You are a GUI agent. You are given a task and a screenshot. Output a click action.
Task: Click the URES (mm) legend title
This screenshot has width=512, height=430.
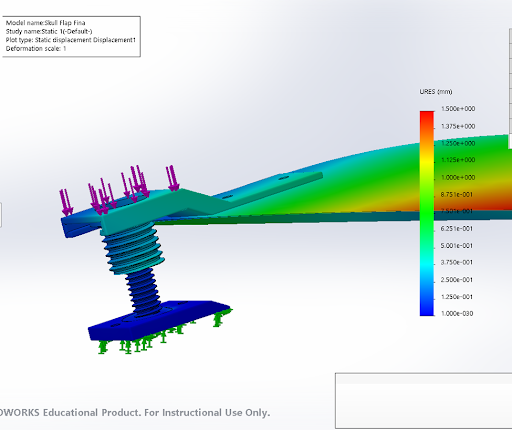click(x=436, y=92)
